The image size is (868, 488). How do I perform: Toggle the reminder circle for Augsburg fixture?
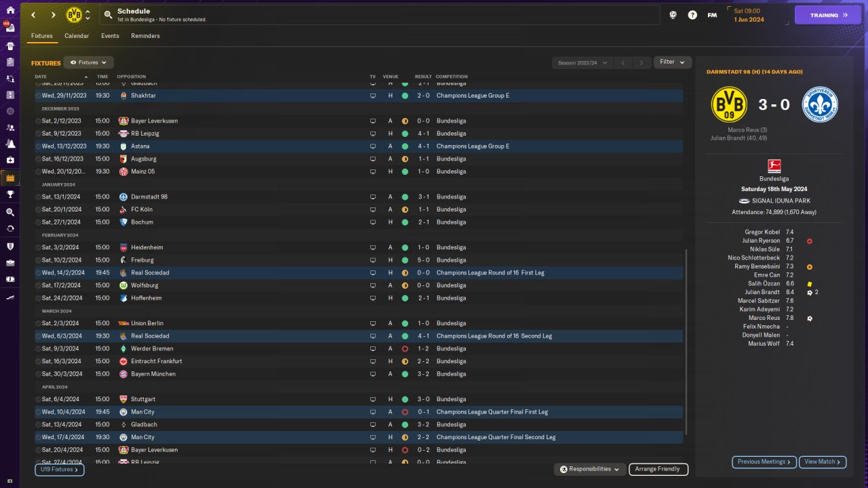click(x=38, y=159)
